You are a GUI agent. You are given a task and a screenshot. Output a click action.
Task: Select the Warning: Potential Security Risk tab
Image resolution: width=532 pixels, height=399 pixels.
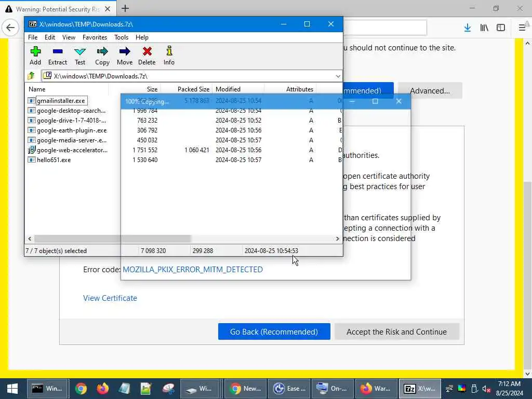point(58,9)
